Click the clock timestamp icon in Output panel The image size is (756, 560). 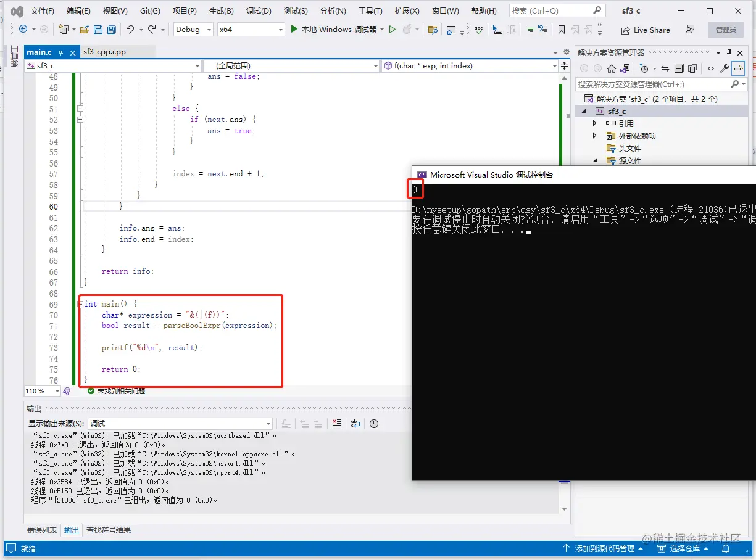(x=373, y=423)
